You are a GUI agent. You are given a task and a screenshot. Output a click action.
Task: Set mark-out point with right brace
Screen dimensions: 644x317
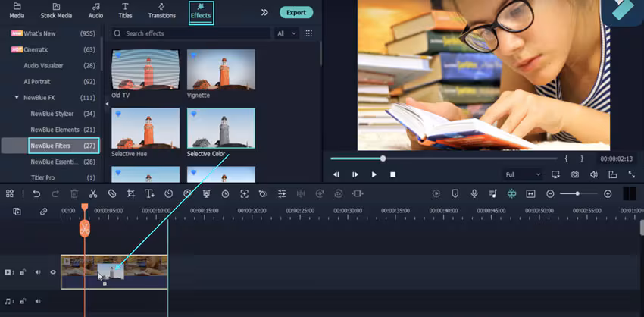pos(582,158)
